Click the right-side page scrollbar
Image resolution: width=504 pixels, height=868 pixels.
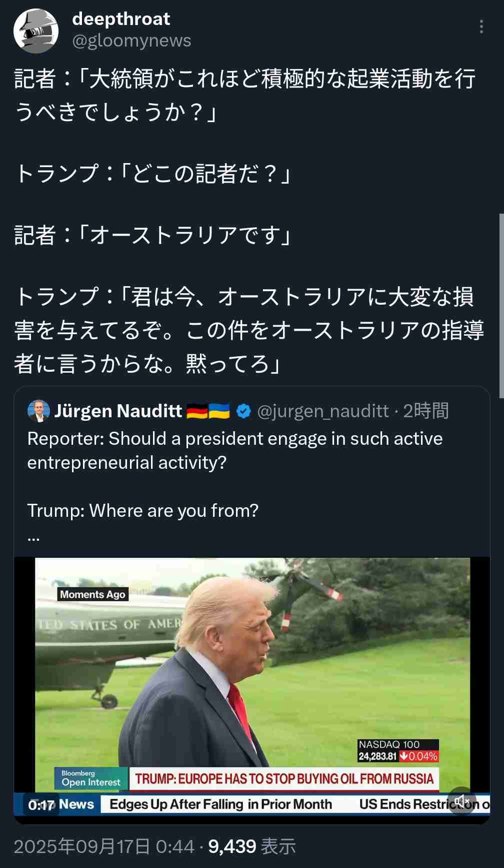click(501, 305)
